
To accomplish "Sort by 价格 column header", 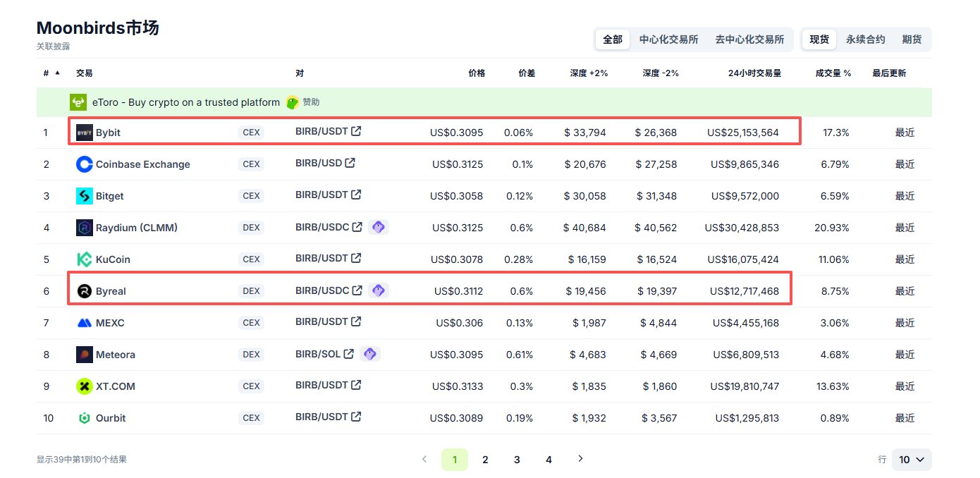I will point(477,73).
